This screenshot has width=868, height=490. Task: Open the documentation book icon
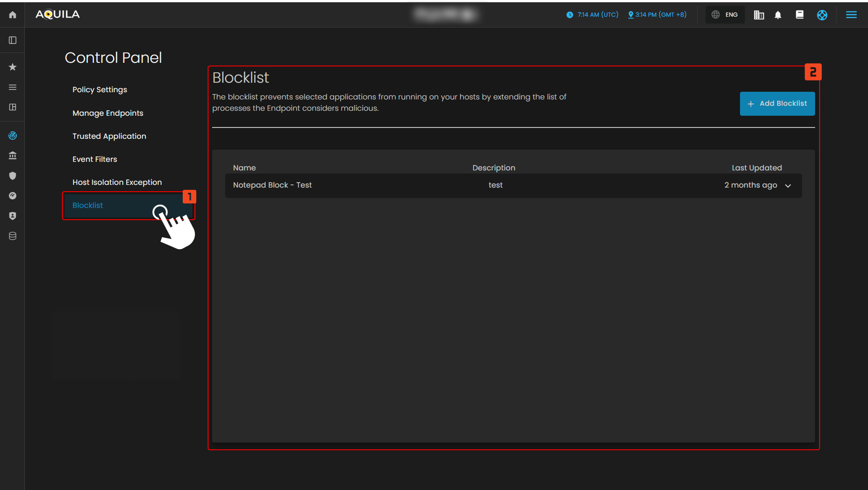(800, 15)
